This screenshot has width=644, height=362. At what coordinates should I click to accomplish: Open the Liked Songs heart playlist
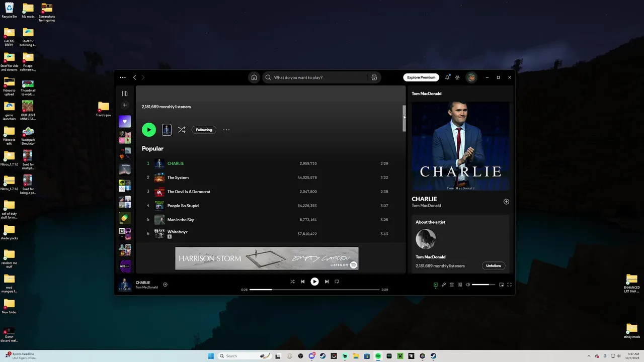(125, 121)
